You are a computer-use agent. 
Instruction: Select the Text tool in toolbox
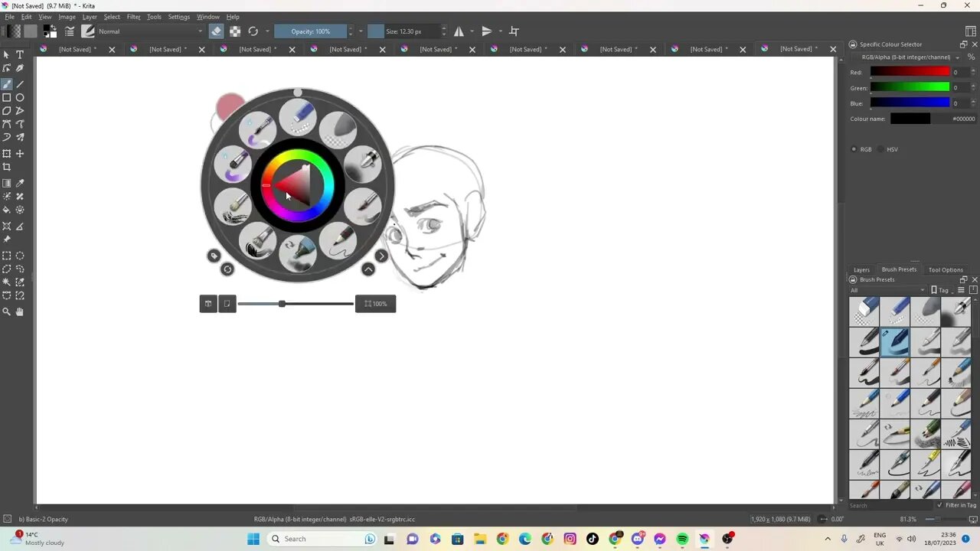coord(20,55)
